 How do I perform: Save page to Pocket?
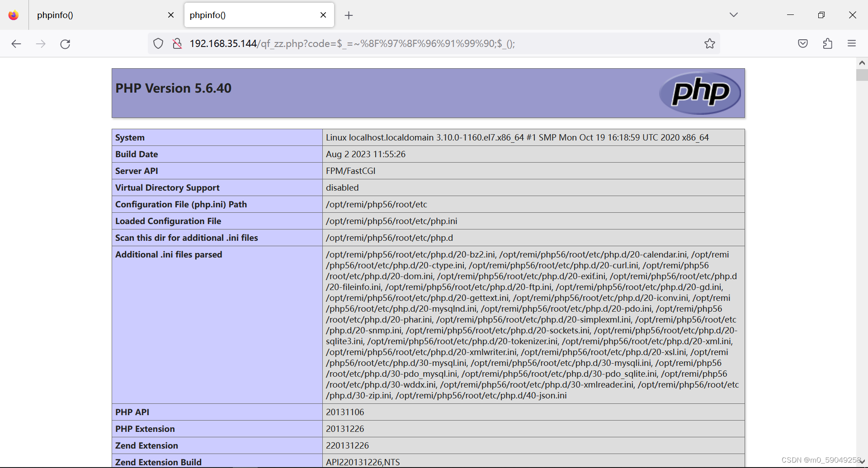coord(803,43)
